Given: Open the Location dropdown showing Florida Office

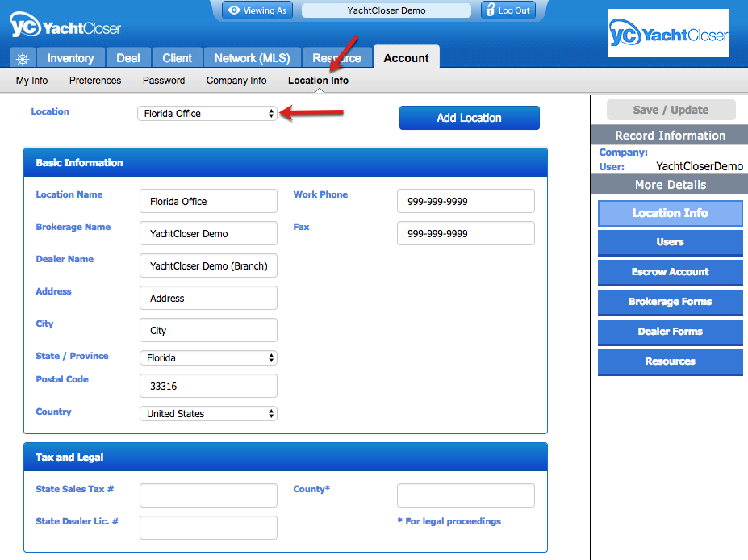Looking at the screenshot, I should (x=207, y=114).
